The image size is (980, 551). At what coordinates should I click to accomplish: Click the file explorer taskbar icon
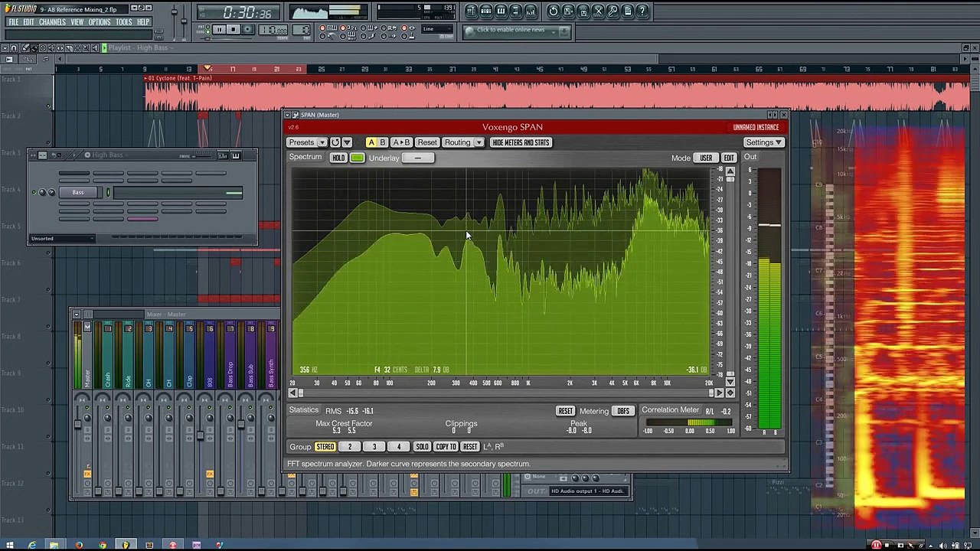coord(54,545)
